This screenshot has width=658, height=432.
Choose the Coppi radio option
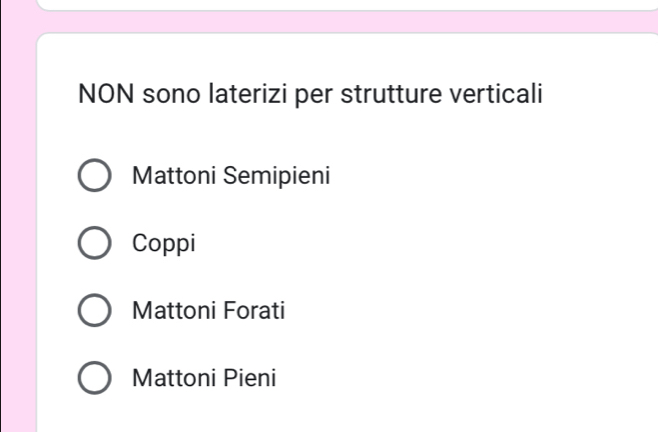[95, 243]
